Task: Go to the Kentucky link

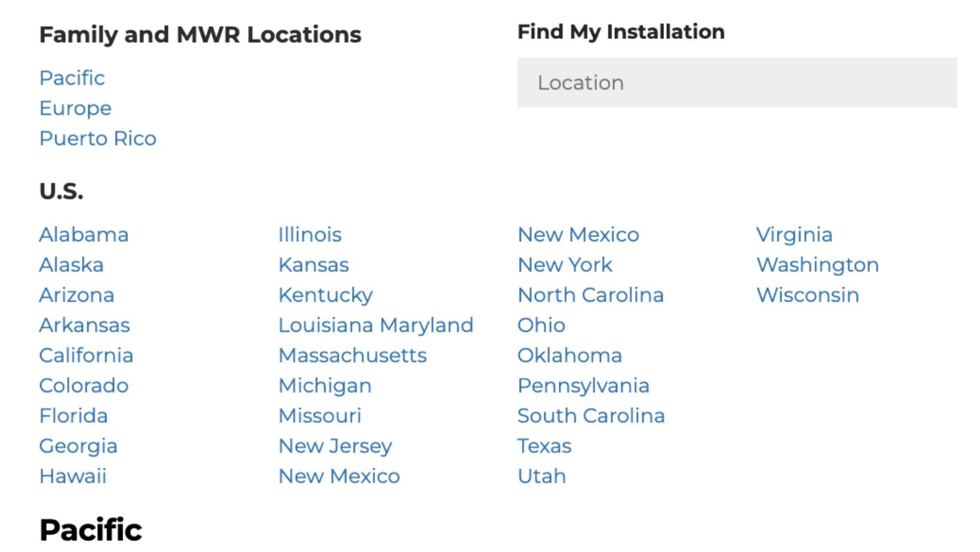Action: [325, 295]
